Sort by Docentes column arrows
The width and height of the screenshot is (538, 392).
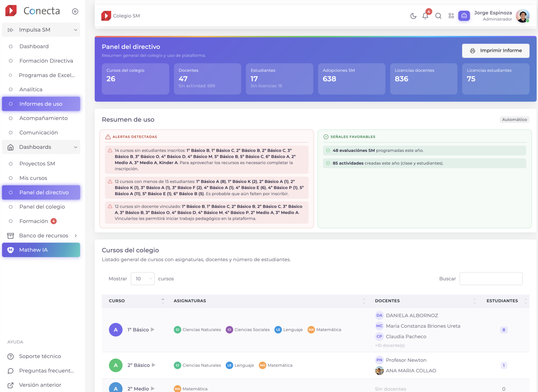point(474,301)
